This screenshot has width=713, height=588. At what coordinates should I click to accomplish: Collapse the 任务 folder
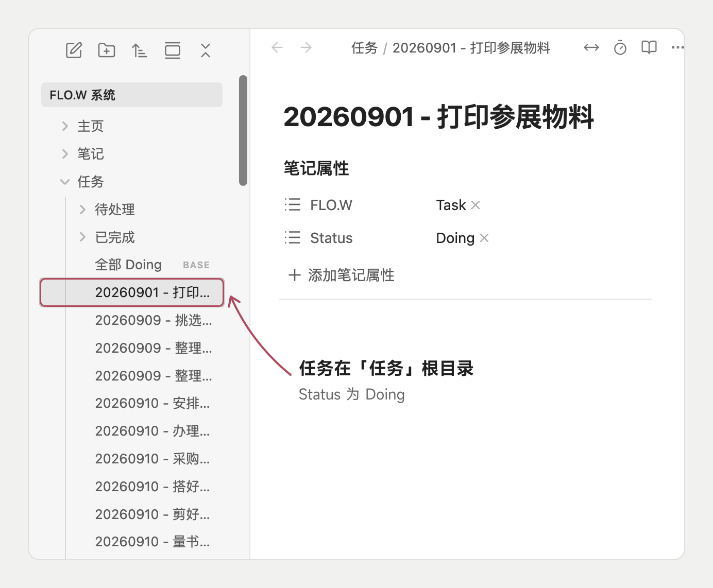coord(65,182)
